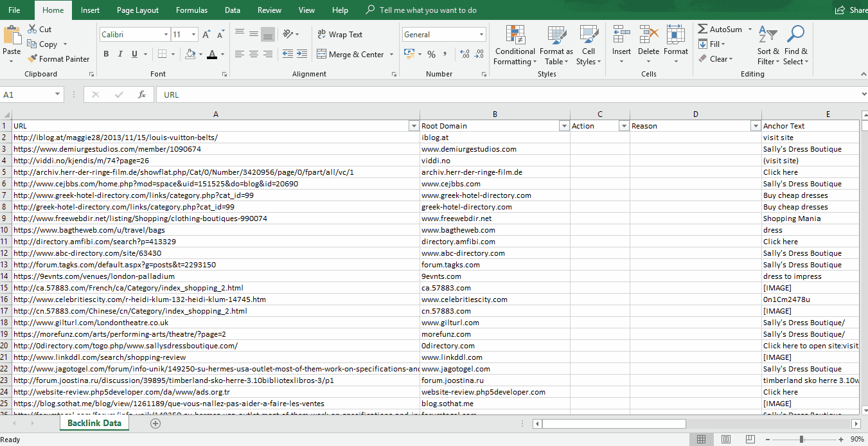Open the Root Domain filter dropdown
Screen dimensions: 868x446
tap(564, 126)
